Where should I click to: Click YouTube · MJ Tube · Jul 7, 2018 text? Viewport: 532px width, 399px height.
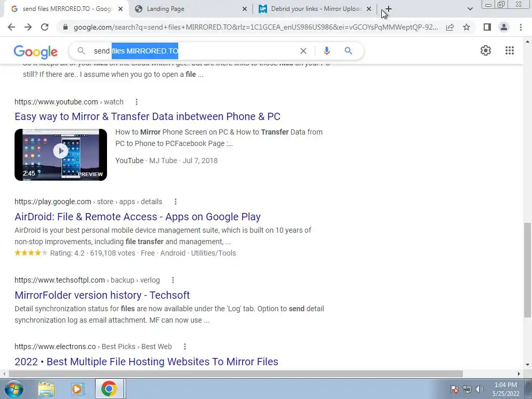tap(167, 161)
